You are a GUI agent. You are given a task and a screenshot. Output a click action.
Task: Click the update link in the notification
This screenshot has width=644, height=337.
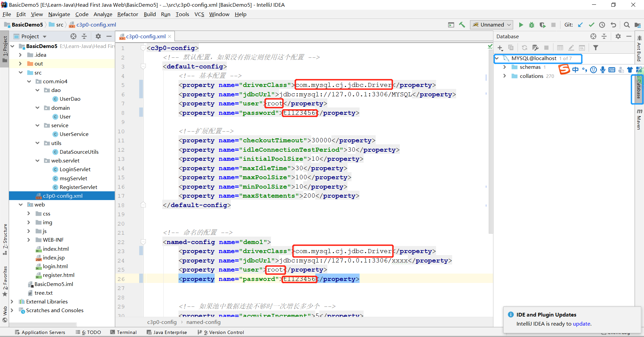[581, 324]
